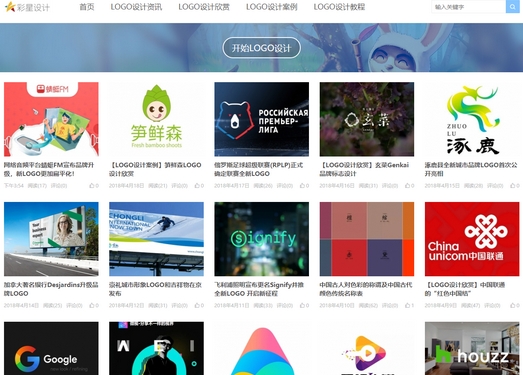This screenshot has width=523, height=375.
Task: Open 中国古人对色彩的称谓 article title
Action: point(366,289)
